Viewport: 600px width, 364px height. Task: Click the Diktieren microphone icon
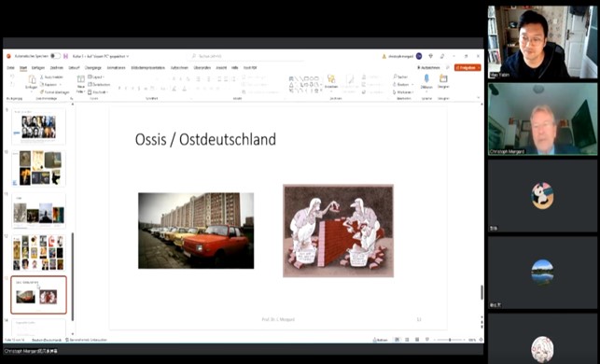[426, 78]
